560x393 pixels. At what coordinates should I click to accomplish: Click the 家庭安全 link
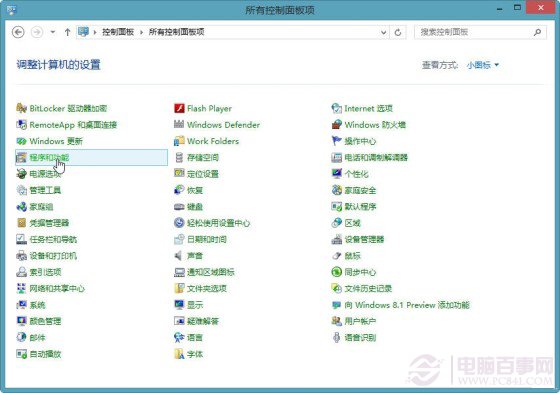360,190
